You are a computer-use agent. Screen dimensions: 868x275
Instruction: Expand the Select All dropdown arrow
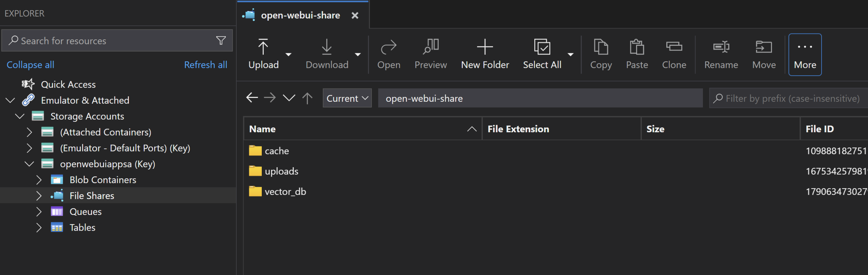pyautogui.click(x=571, y=54)
